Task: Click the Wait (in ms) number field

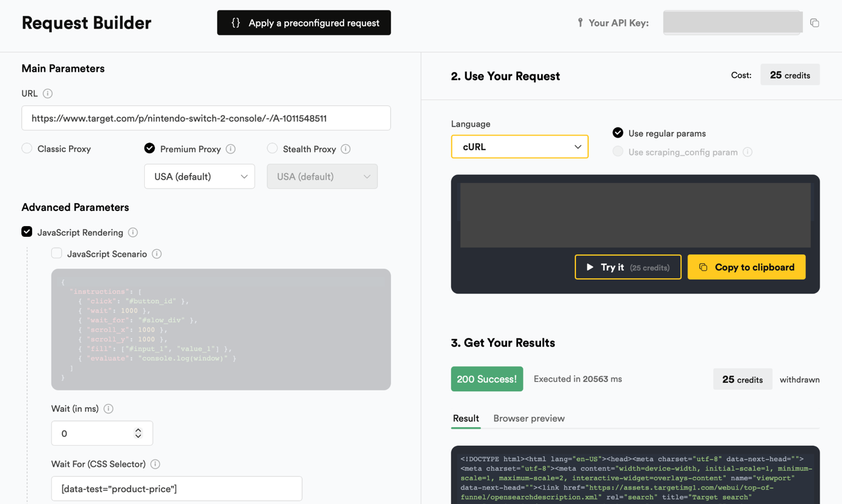Action: pyautogui.click(x=102, y=433)
